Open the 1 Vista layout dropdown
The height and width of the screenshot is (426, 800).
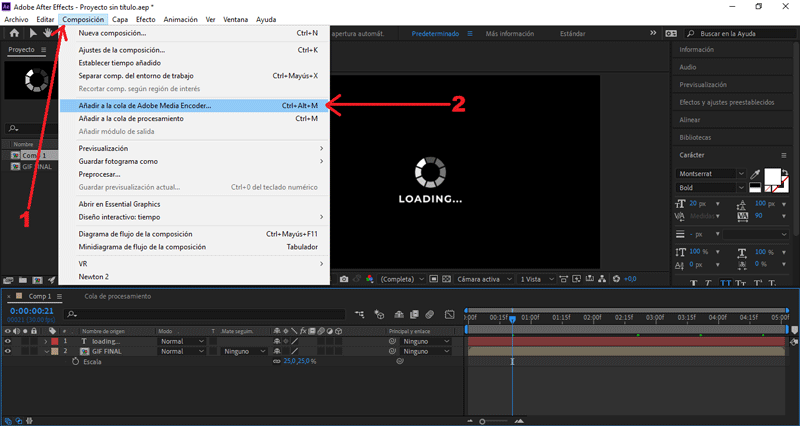pyautogui.click(x=536, y=279)
